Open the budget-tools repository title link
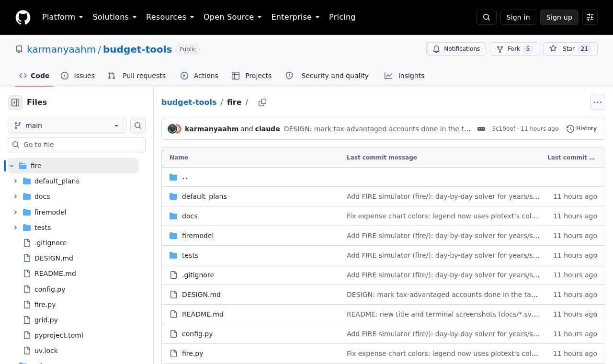 (x=137, y=49)
